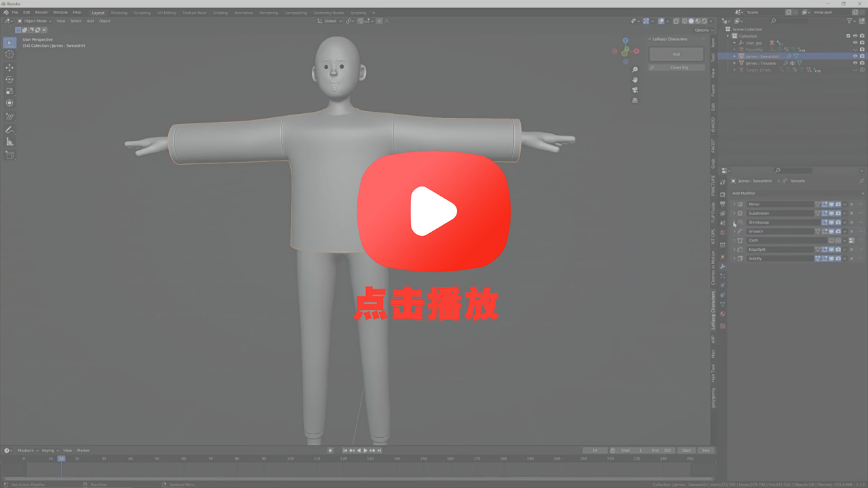Open the Shrinkwrap modifier options chevron
The image size is (868, 488).
(845, 222)
